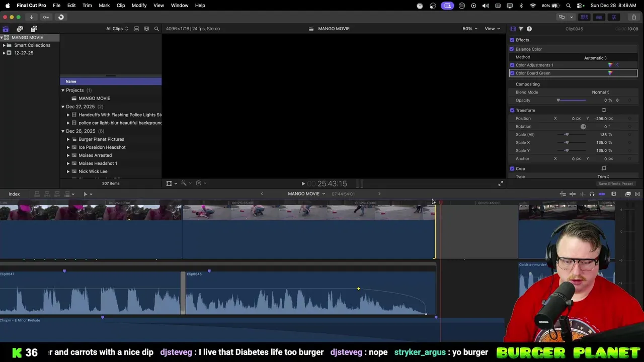The width and height of the screenshot is (644, 362).
Task: Open the Clip menu
Action: tap(121, 5)
